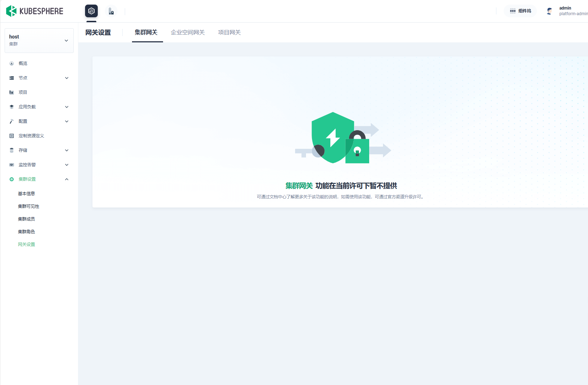588x385 pixels.
Task: Open 基本信息 under cluster settings
Action: [x=26, y=194]
